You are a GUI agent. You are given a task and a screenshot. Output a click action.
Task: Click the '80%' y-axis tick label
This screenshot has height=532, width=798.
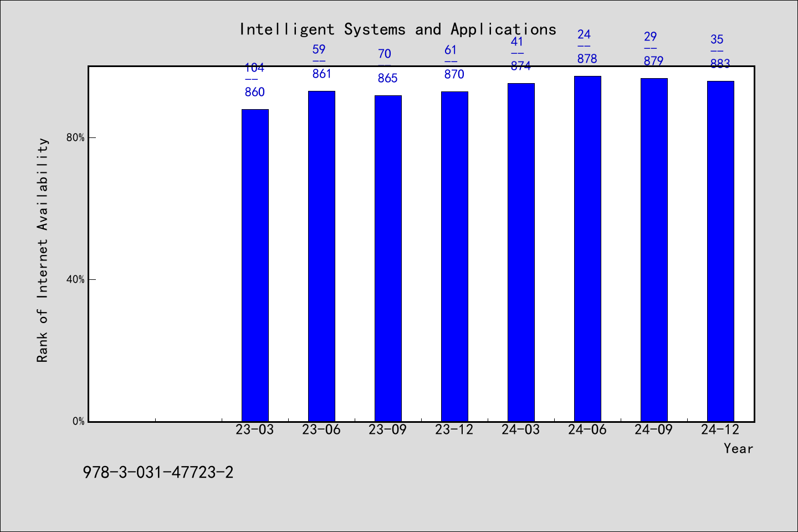(x=75, y=138)
